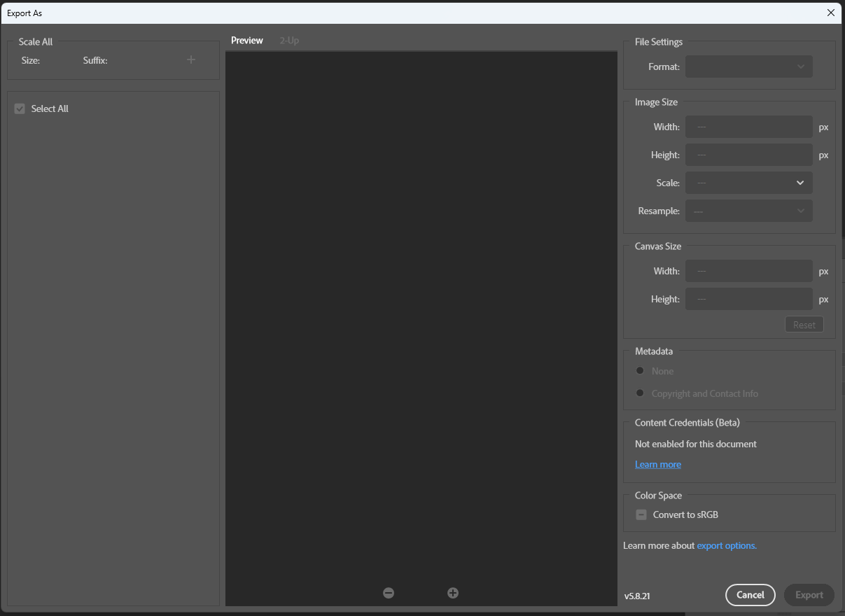
Task: Open the Content Credentials Learn more link
Action: [x=657, y=464]
